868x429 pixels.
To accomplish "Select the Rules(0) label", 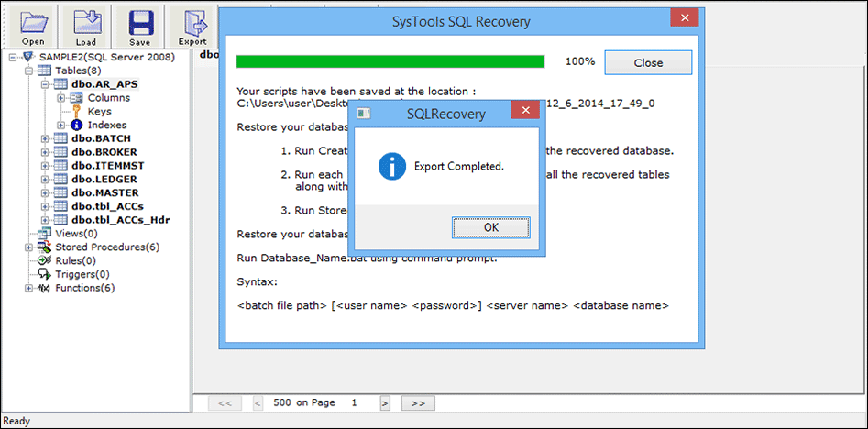I will click(x=76, y=260).
